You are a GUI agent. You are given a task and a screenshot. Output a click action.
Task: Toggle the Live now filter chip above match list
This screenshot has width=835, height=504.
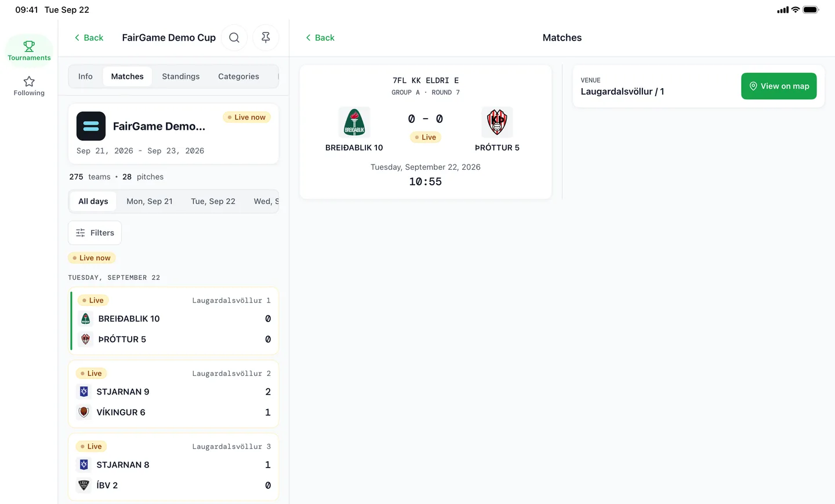coord(92,258)
